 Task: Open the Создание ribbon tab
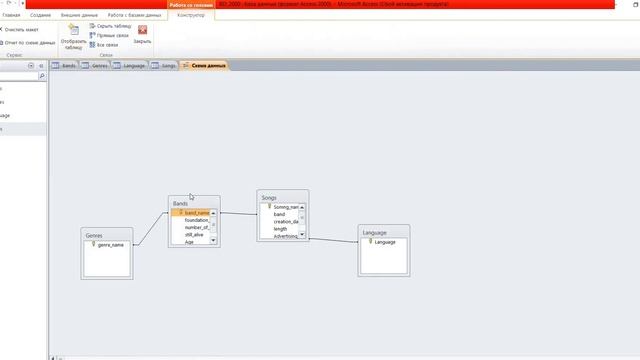tap(40, 15)
